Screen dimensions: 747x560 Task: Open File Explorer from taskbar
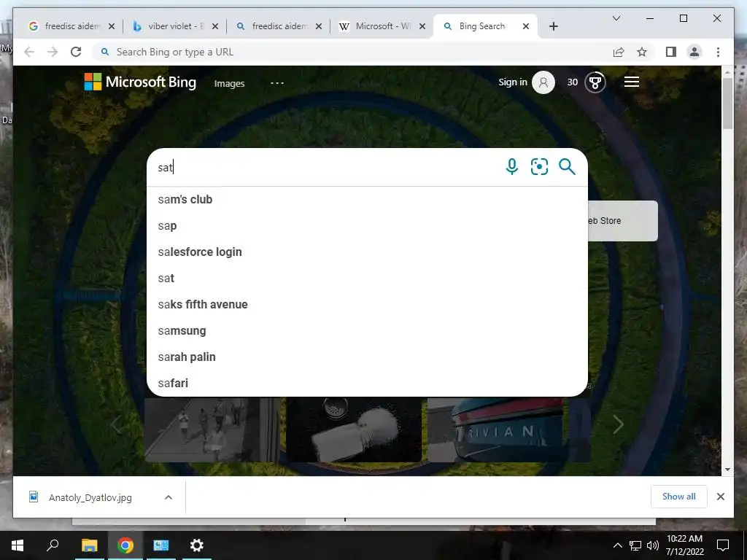pyautogui.click(x=89, y=545)
